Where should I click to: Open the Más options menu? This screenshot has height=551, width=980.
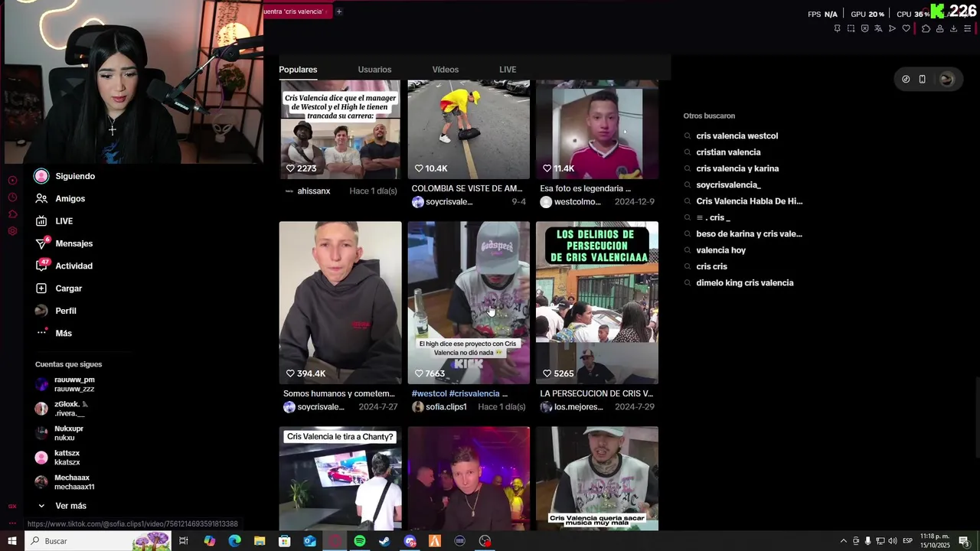(54, 333)
